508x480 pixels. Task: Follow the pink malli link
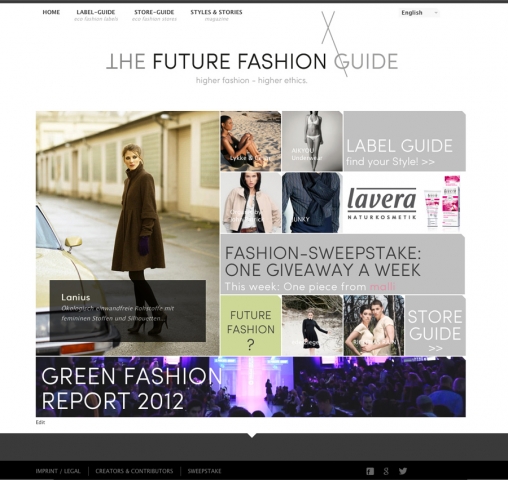click(x=382, y=287)
